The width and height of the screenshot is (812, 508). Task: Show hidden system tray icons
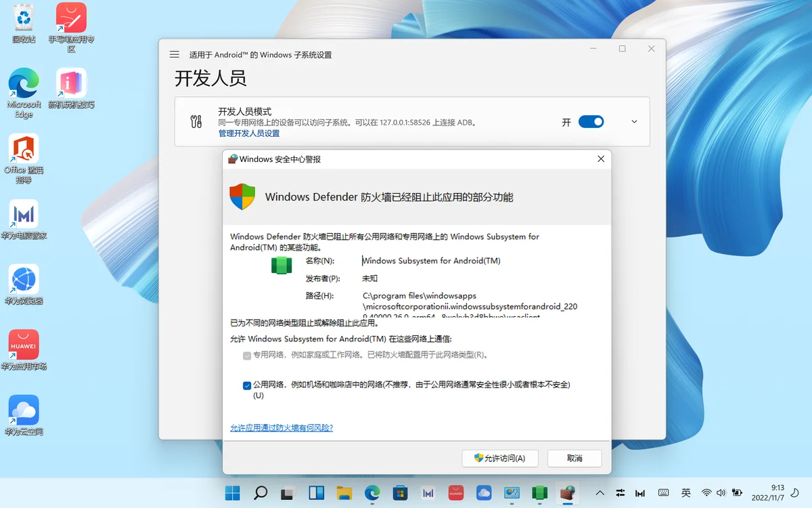(x=600, y=493)
